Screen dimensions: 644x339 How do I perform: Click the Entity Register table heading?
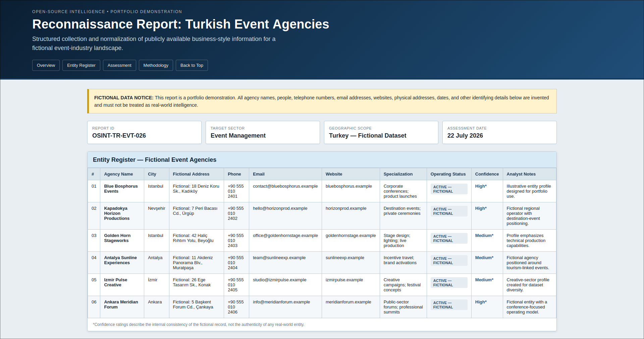(155, 160)
